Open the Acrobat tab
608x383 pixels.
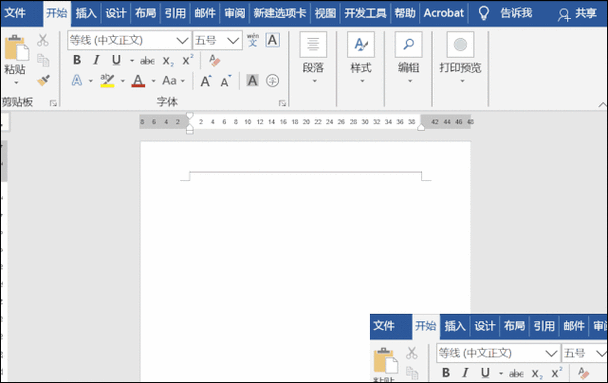444,13
